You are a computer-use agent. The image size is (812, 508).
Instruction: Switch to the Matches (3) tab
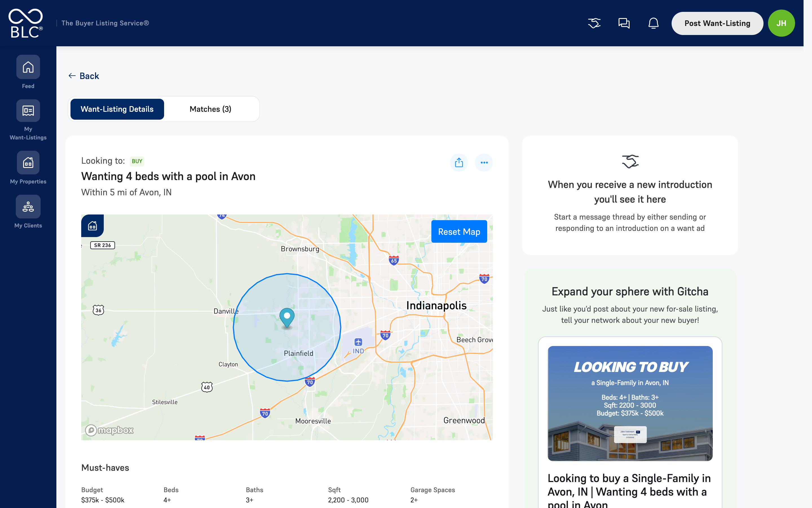pos(210,109)
